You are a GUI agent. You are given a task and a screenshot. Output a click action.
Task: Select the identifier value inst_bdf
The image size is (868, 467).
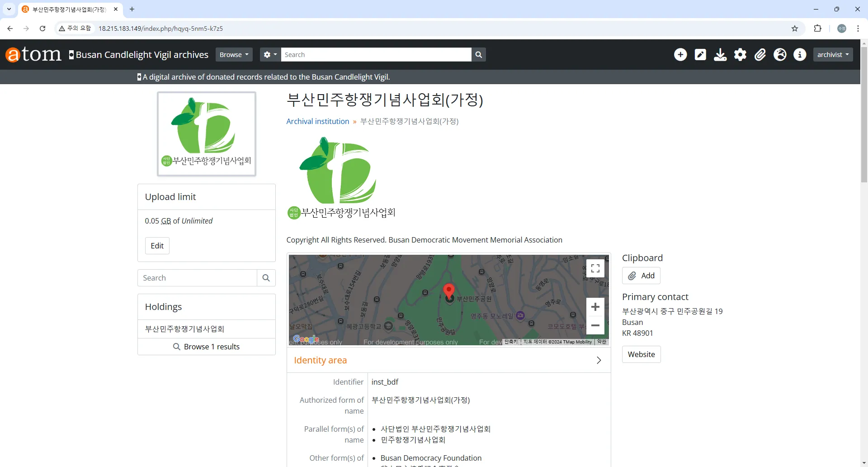(x=385, y=382)
